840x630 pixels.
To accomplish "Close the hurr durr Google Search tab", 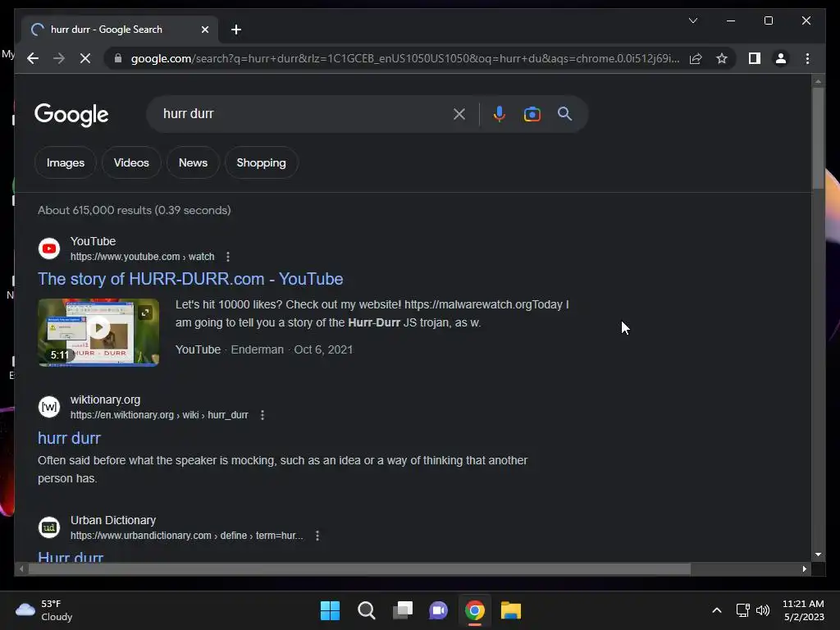I will click(204, 30).
